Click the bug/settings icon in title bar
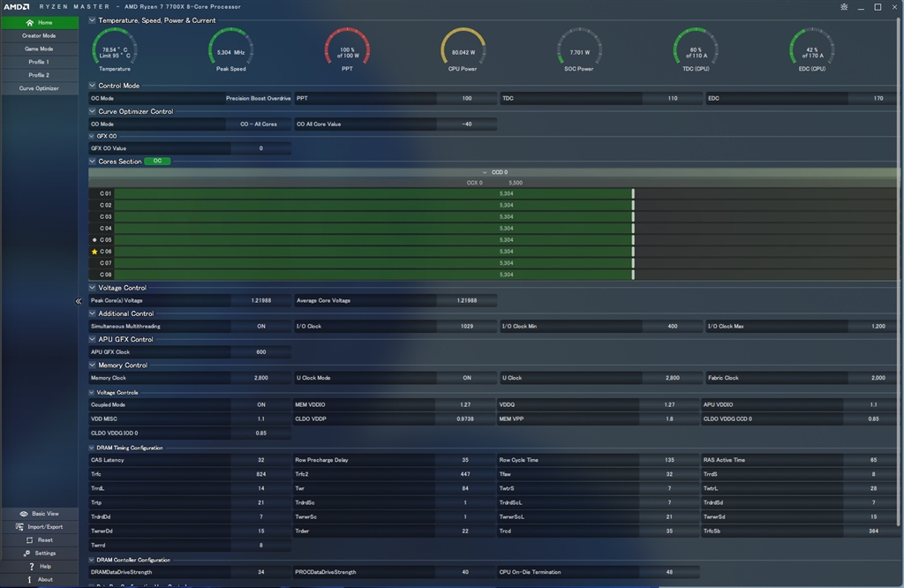Screen dimensions: 904x588 click(x=844, y=7)
